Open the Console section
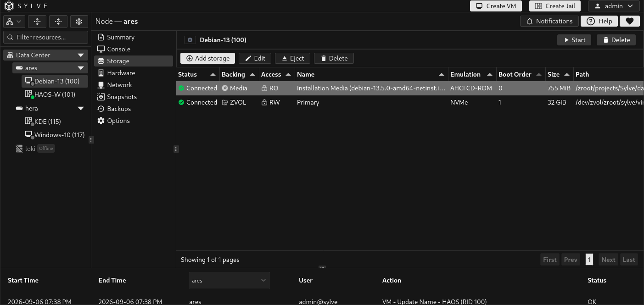The width and height of the screenshot is (644, 305). 134,49
